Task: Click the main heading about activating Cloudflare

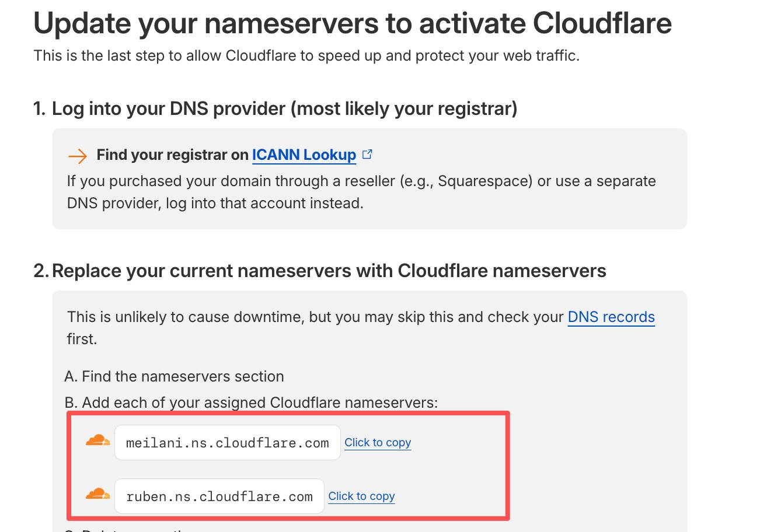Action: point(353,23)
